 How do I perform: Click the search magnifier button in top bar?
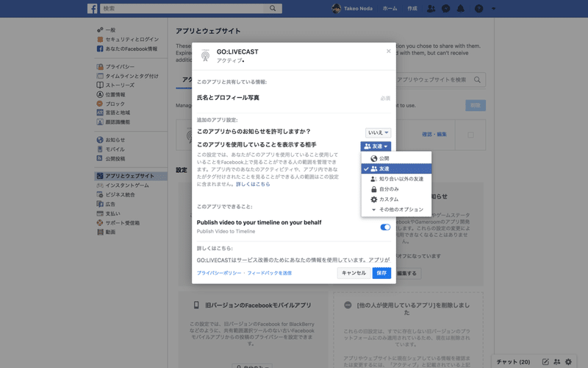[273, 8]
